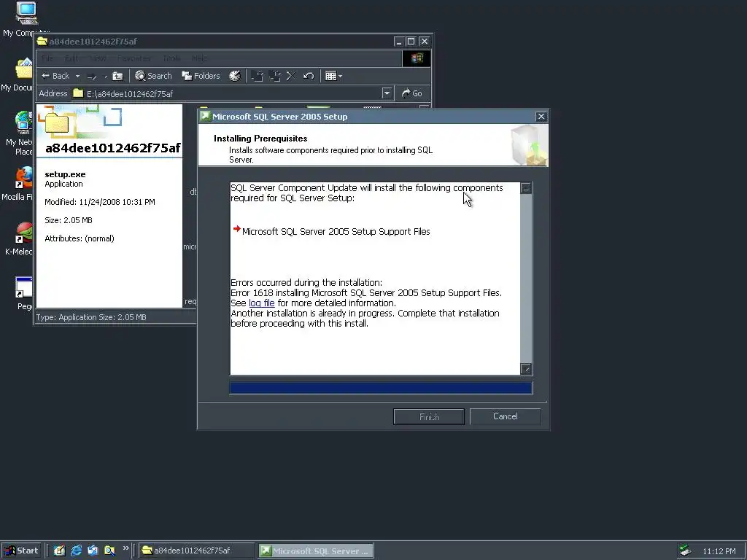Open the Search pane in Explorer

pos(153,76)
